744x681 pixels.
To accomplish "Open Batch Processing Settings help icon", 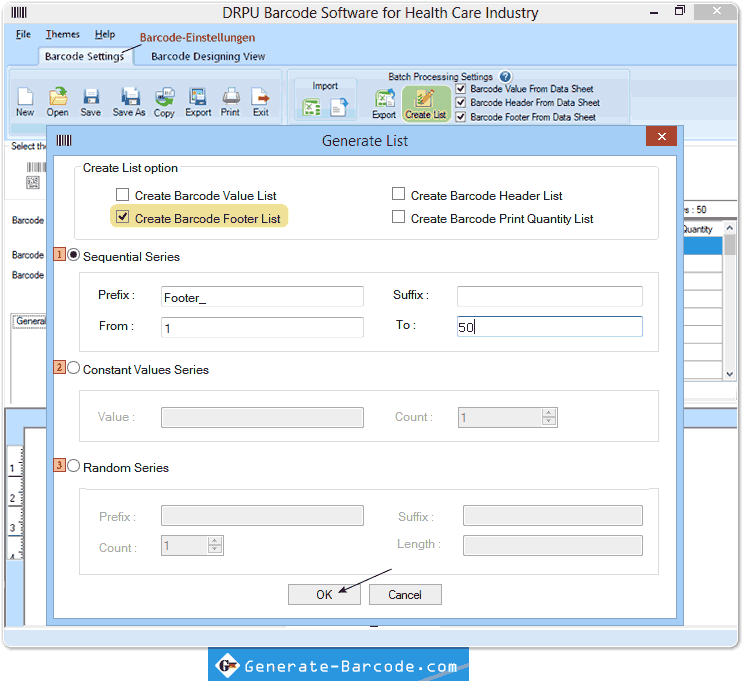I will coord(505,76).
